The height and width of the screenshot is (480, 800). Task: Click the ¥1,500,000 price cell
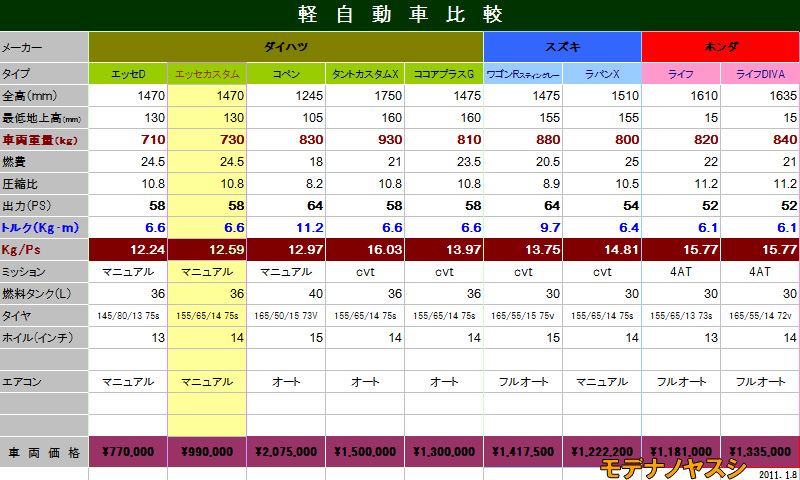coord(365,452)
